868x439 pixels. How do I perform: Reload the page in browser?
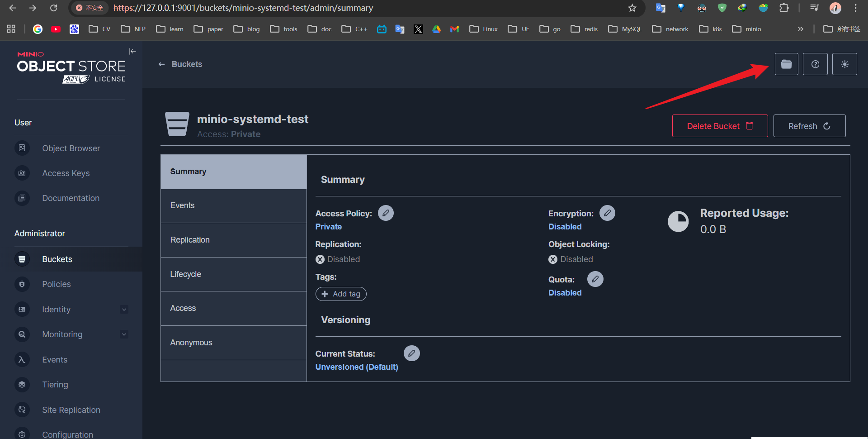click(53, 8)
